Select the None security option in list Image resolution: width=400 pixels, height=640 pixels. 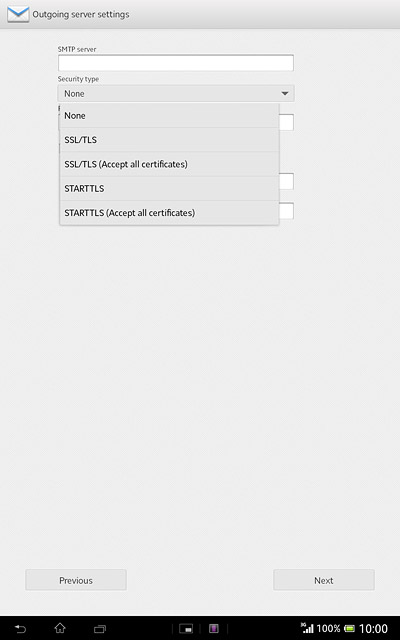tap(169, 116)
